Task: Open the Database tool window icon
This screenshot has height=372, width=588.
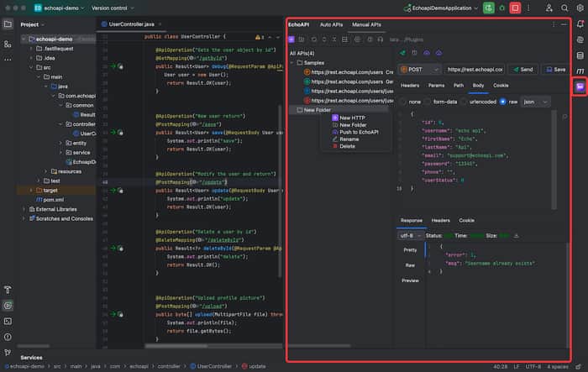Action: tap(580, 55)
